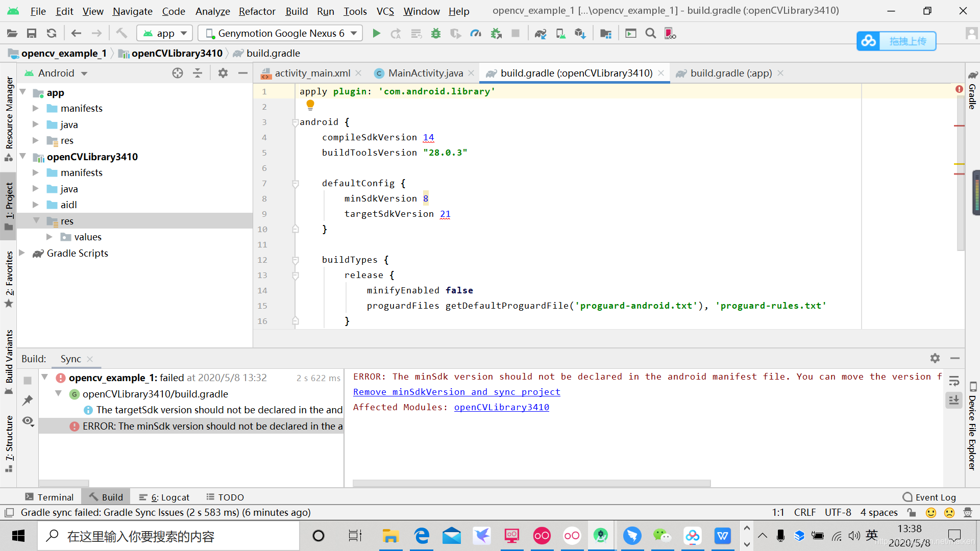Click Attach Debugger to Android Process icon
This screenshot has width=980, height=551.
point(496,34)
